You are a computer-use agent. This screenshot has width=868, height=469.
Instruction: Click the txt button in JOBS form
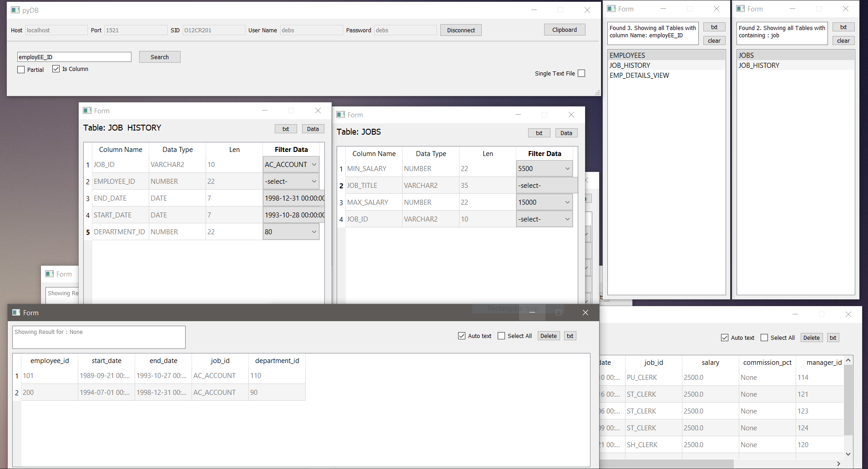(539, 133)
